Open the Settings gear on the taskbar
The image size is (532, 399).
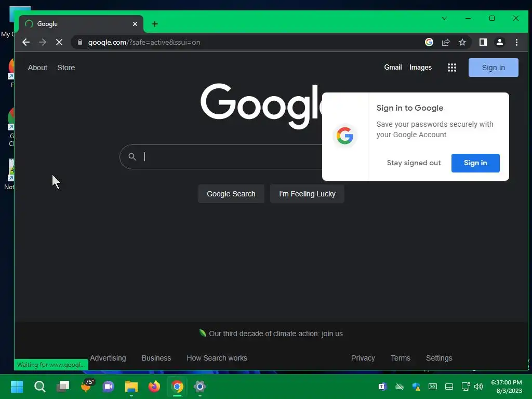(200, 387)
